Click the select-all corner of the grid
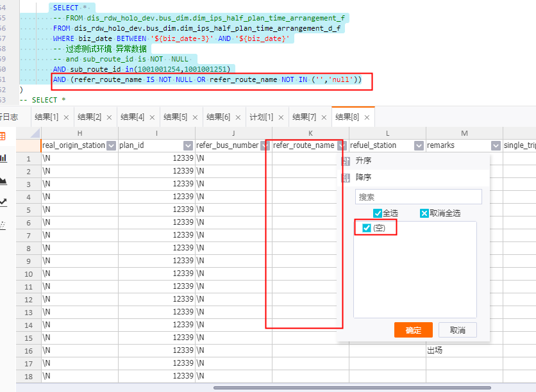536x392 pixels. tap(29, 133)
